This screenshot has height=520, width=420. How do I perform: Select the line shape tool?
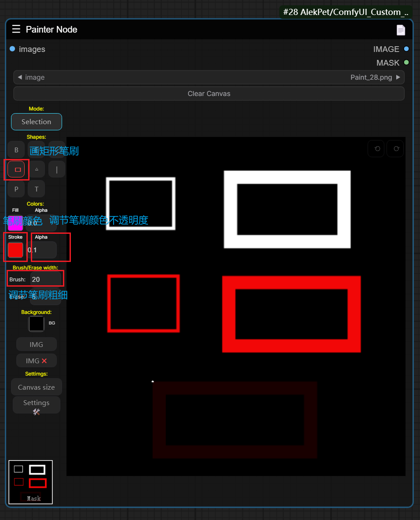coord(57,169)
